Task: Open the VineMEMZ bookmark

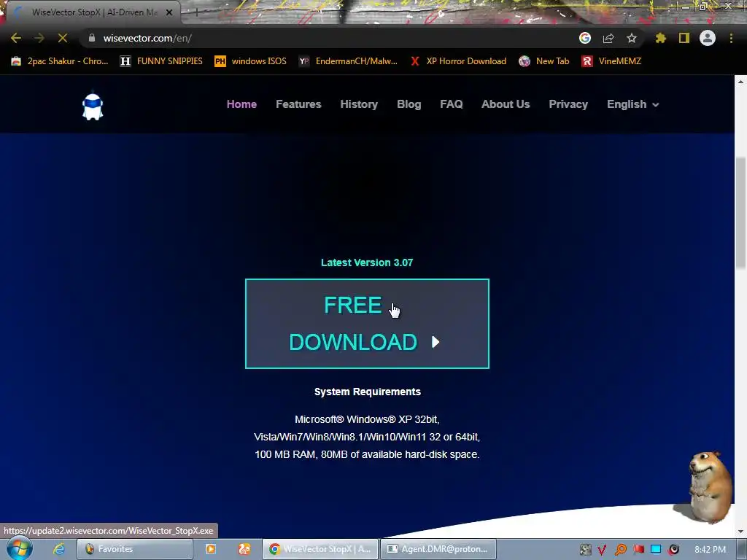Action: (x=611, y=61)
